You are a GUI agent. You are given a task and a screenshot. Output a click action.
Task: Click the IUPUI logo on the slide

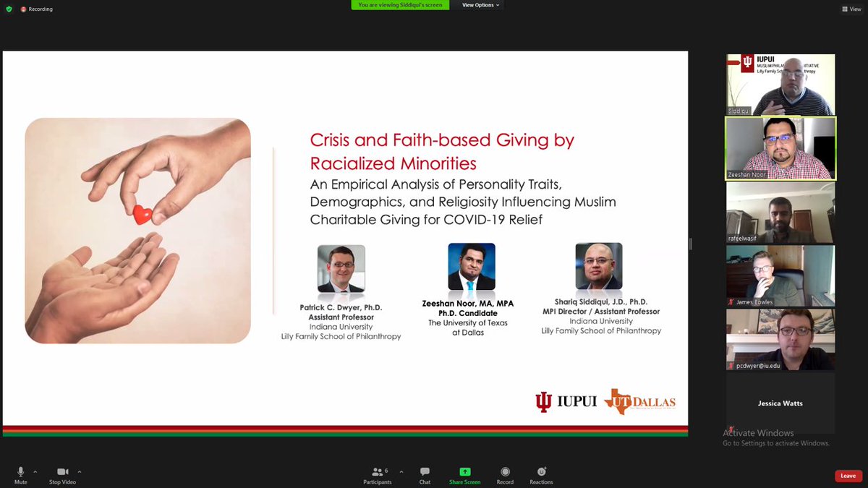pyautogui.click(x=566, y=402)
